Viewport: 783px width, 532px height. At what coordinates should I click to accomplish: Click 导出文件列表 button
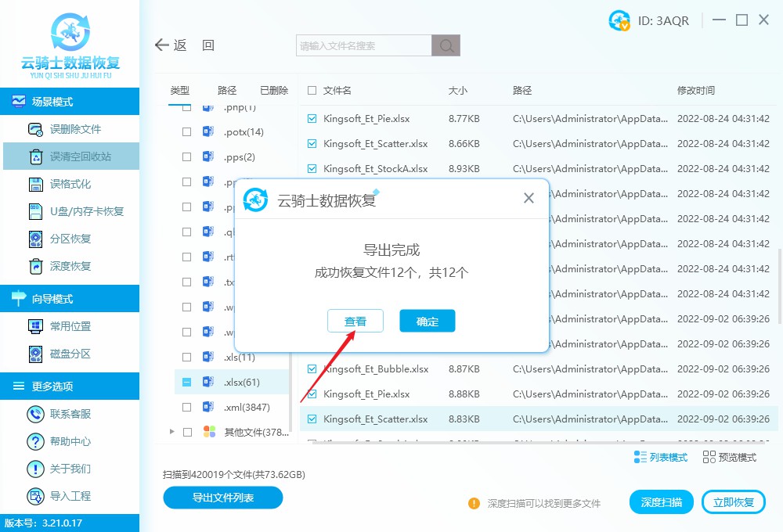(x=223, y=498)
